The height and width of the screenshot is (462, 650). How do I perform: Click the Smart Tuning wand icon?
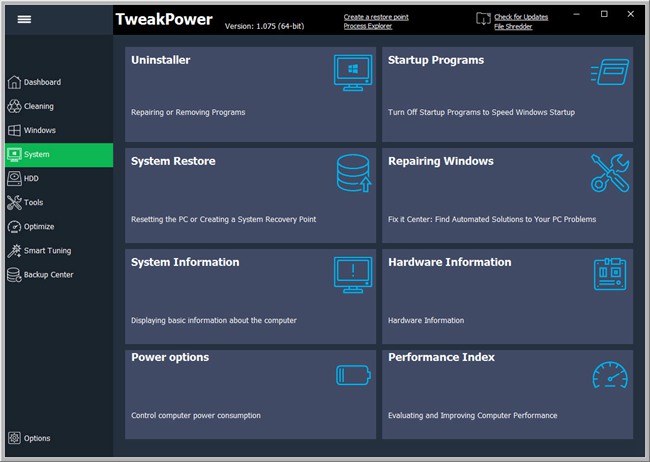(14, 250)
